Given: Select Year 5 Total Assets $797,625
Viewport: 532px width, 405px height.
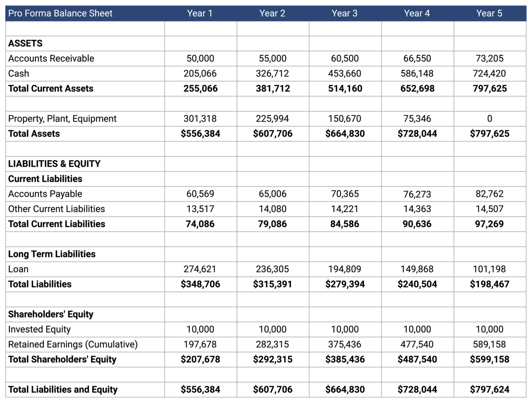Looking at the screenshot, I should tap(489, 134).
